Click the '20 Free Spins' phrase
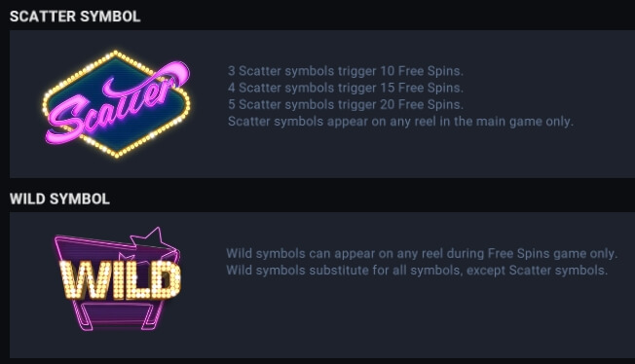The height and width of the screenshot is (364, 635). (x=421, y=104)
